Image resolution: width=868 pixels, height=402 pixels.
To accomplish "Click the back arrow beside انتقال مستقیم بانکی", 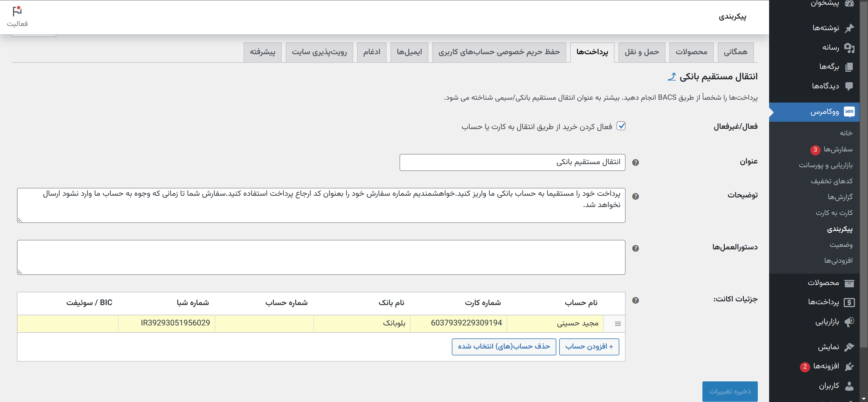I will pos(672,77).
